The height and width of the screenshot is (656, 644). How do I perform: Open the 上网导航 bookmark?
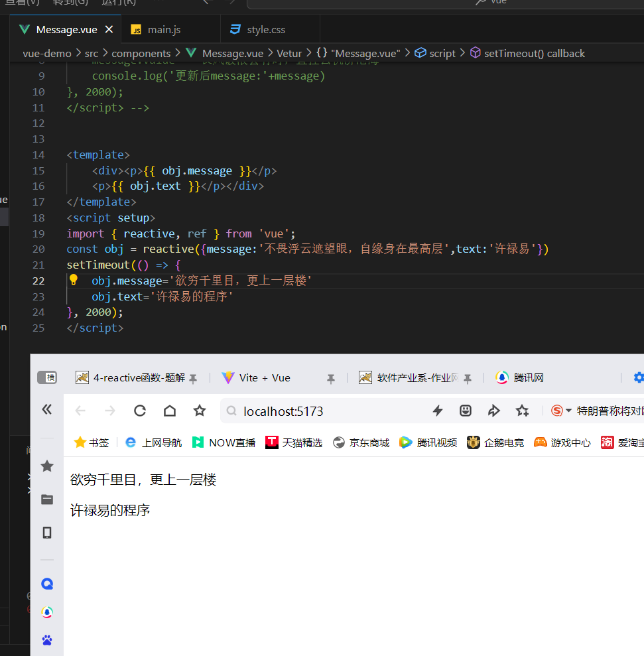154,442
